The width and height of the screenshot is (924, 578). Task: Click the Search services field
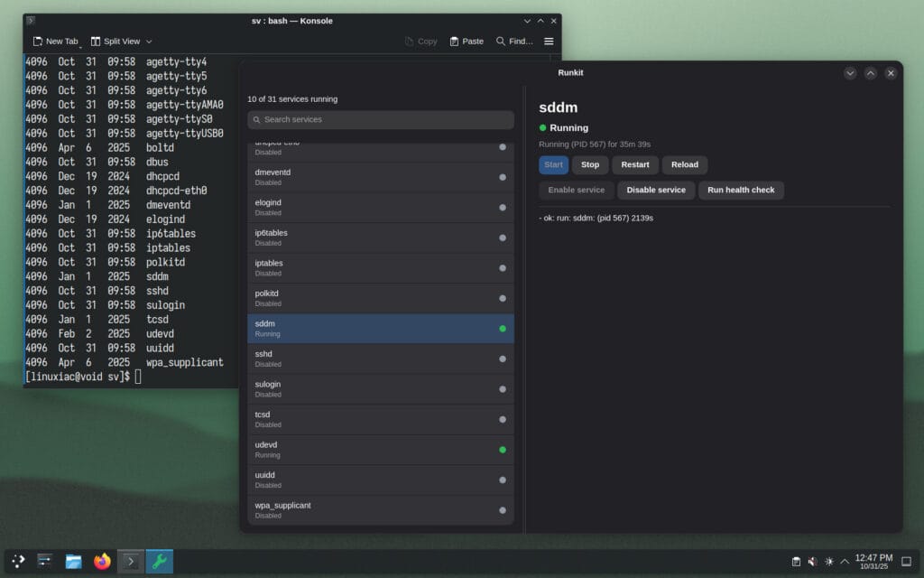(380, 119)
